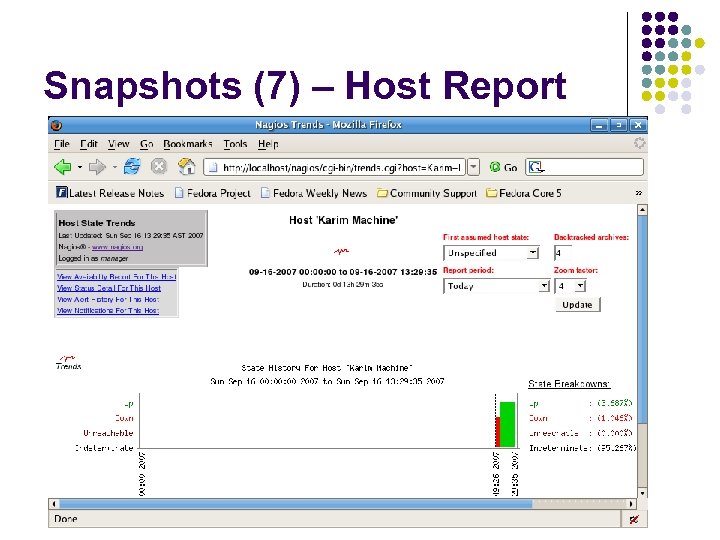720x540 pixels.
Task: Open View Alert History For This Host
Action: [108, 299]
